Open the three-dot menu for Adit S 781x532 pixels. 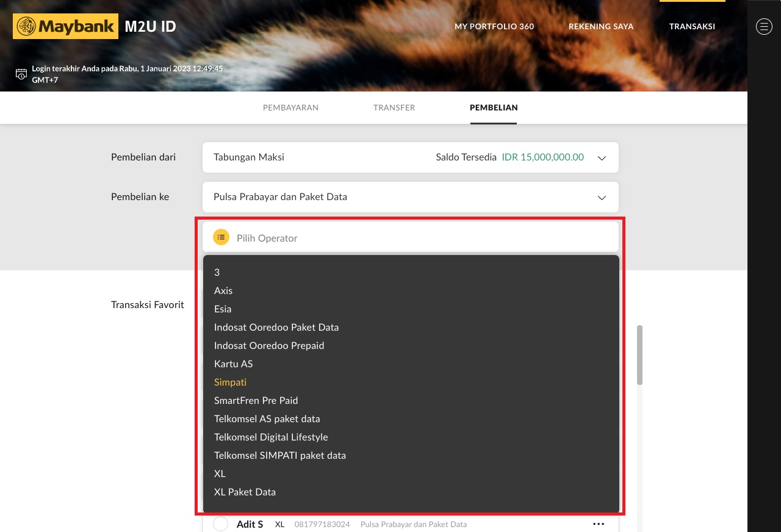point(599,524)
